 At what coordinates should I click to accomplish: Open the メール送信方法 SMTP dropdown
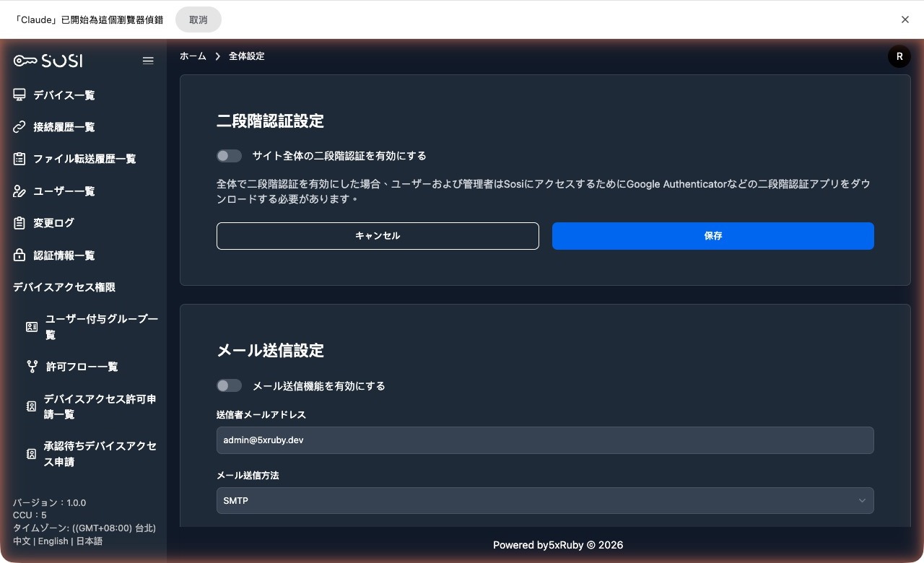point(545,500)
